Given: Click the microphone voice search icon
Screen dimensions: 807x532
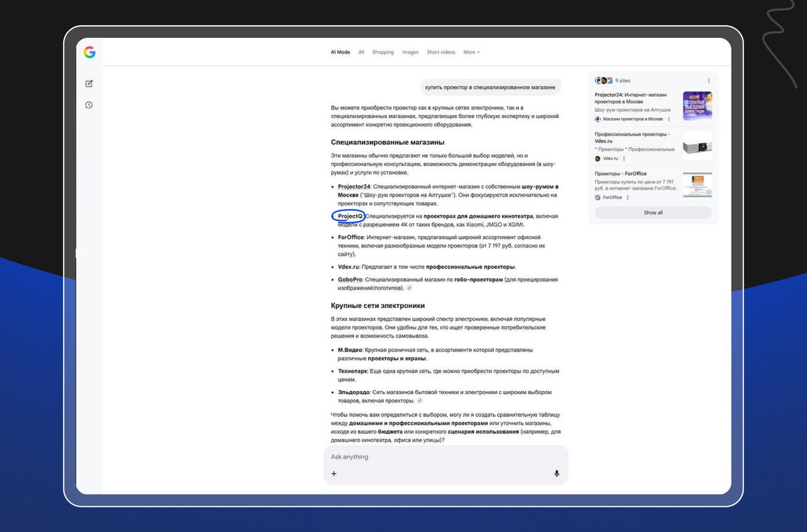Looking at the screenshot, I should pyautogui.click(x=556, y=474).
